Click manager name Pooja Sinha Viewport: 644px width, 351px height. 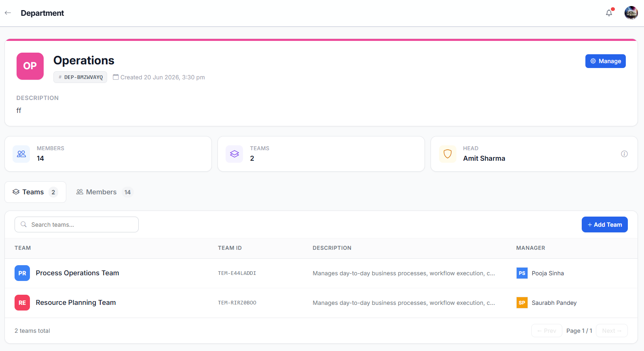[548, 273]
